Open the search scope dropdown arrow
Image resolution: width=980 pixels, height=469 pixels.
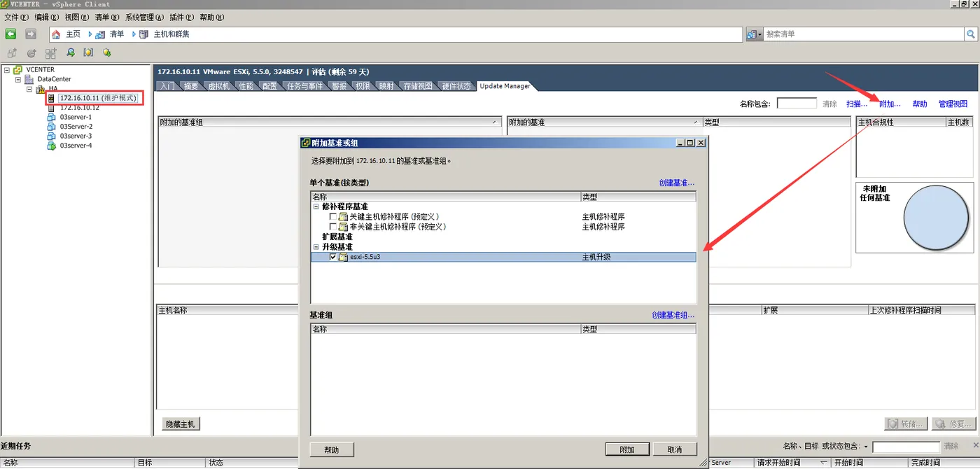(x=760, y=34)
